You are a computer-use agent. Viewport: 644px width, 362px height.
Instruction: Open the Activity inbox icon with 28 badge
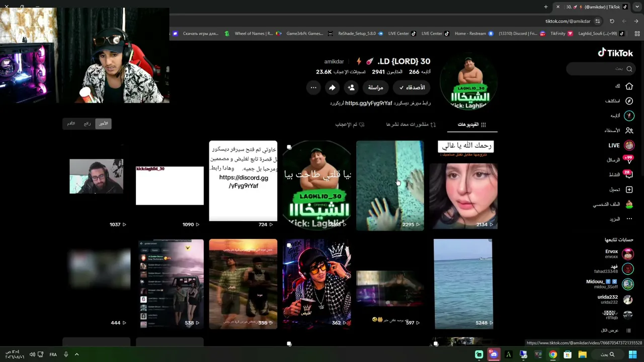[628, 174]
